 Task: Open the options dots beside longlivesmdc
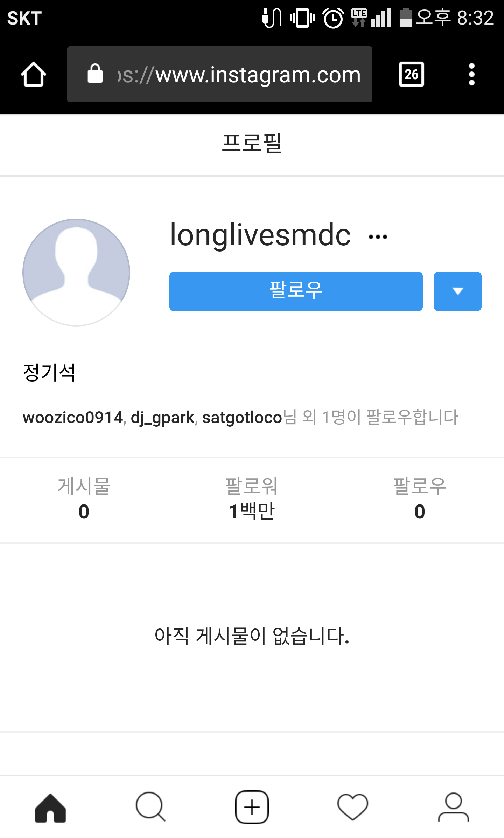[378, 237]
